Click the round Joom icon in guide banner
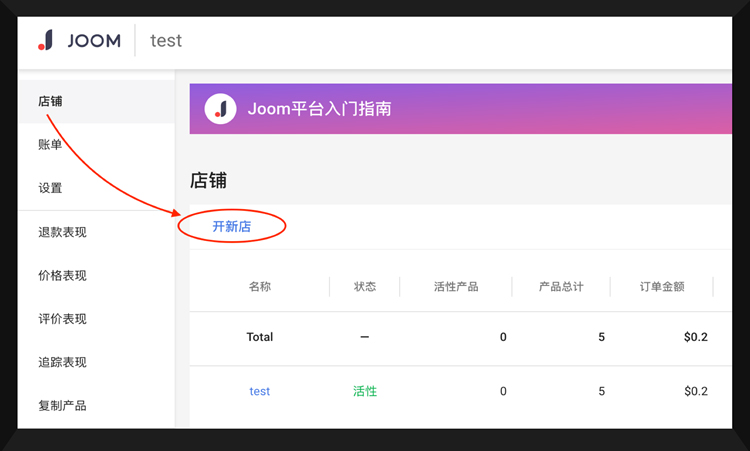Screen dimensions: 750x451 (220, 109)
